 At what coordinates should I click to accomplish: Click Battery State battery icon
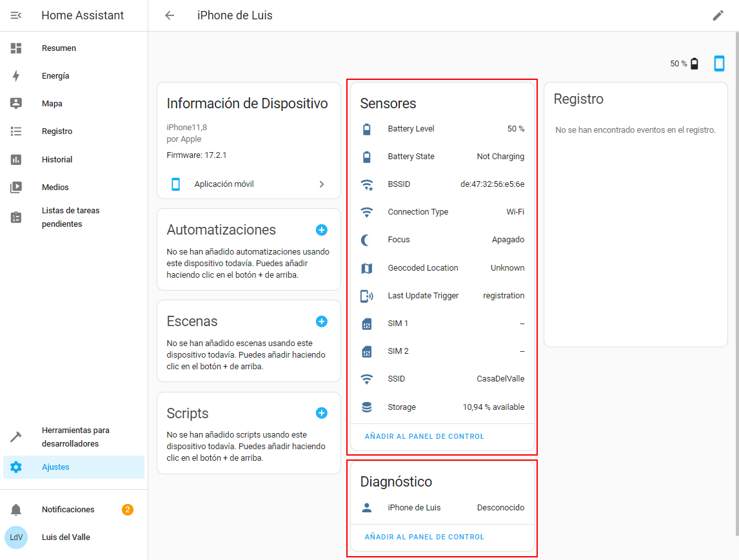click(x=367, y=157)
